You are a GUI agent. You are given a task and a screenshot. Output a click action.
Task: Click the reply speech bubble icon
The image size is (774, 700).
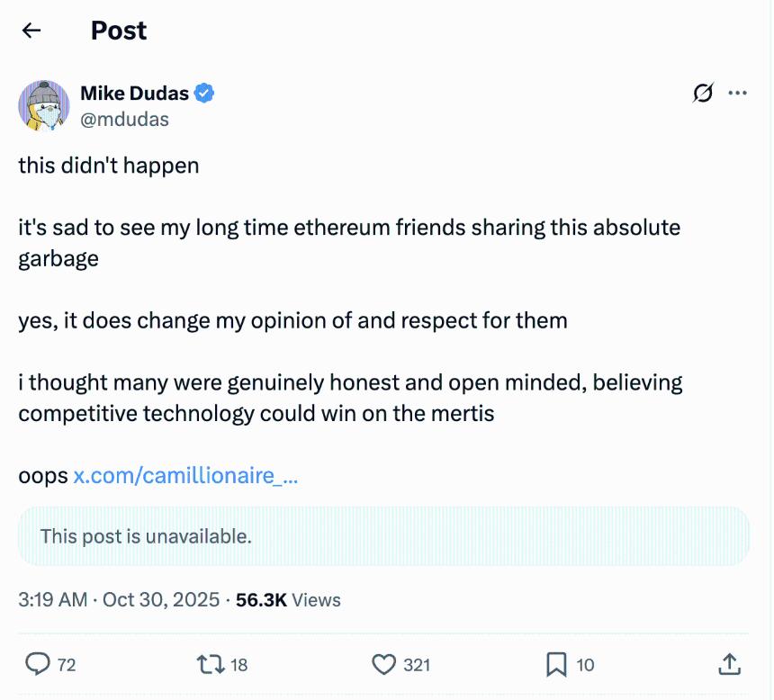pyautogui.click(x=37, y=665)
